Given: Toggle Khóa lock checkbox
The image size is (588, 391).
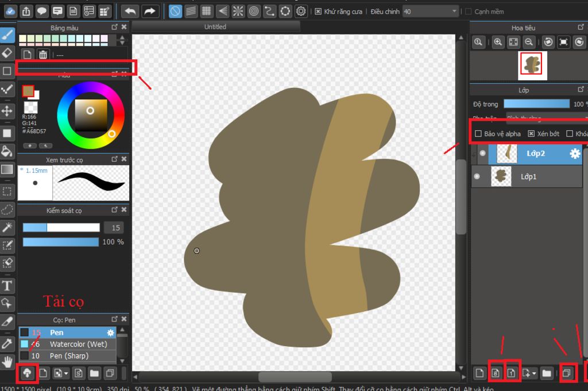Looking at the screenshot, I should point(570,134).
